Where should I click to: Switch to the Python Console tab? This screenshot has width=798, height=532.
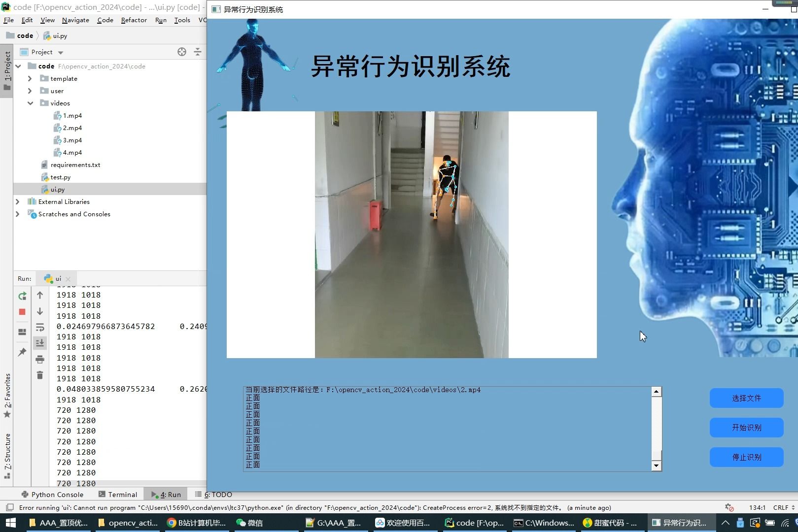click(x=53, y=495)
